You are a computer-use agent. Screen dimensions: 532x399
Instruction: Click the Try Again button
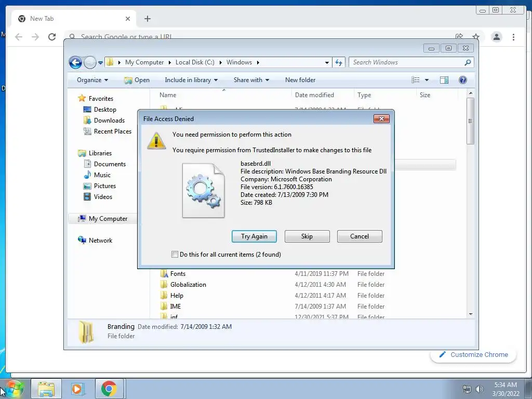(254, 236)
